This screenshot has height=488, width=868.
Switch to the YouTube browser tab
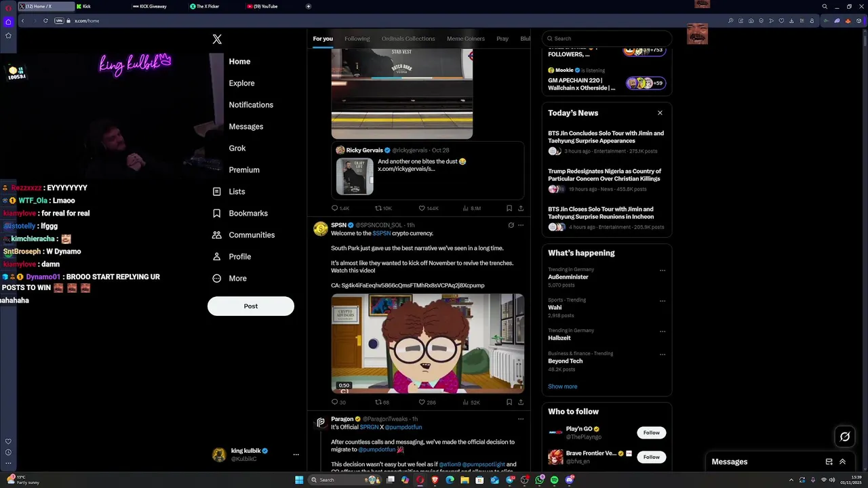[x=273, y=6]
